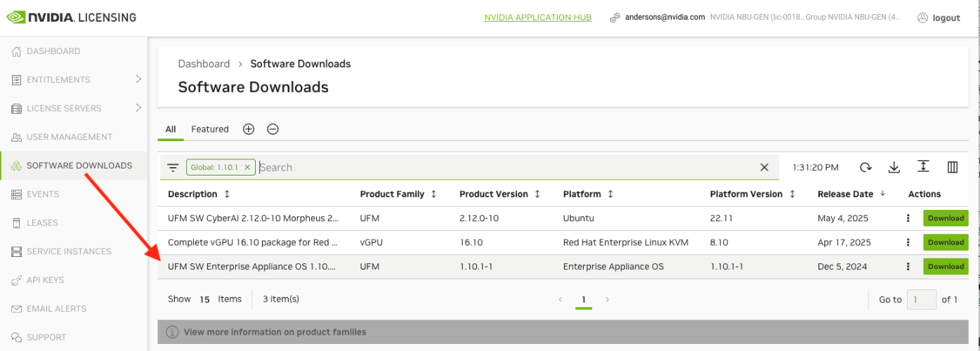Open the column chooser icon
This screenshot has height=351, width=980.
click(953, 167)
